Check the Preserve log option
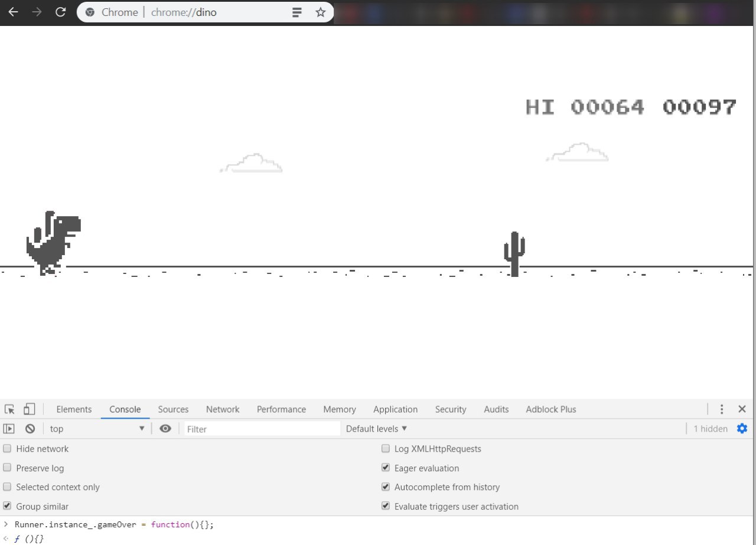Screen dimensions: 756x545 pyautogui.click(x=7, y=468)
